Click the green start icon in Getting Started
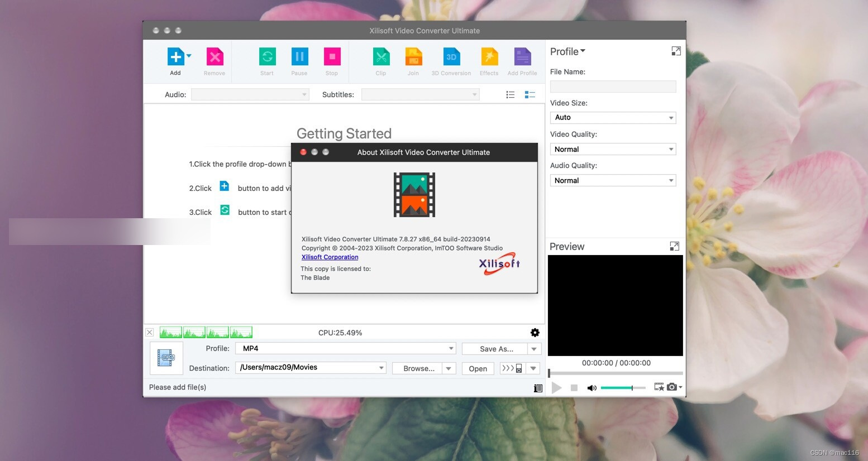 click(x=225, y=210)
